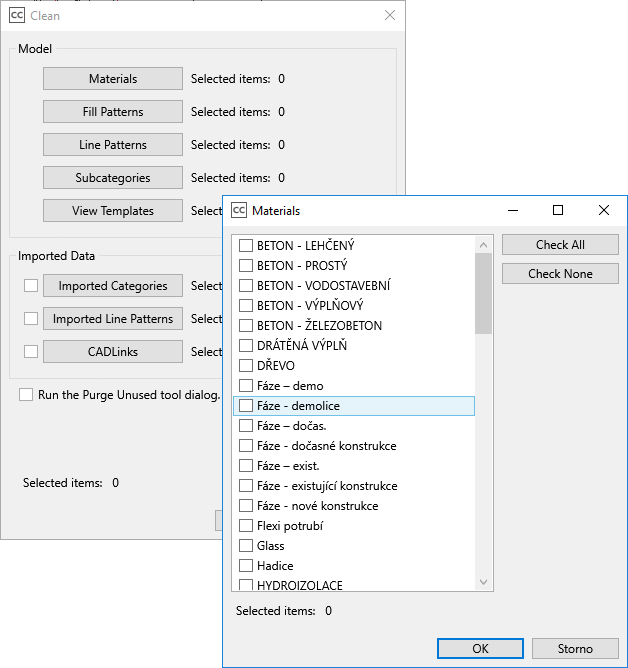Cancel with the Storno button
Screen dimensions: 628x668
[575, 649]
